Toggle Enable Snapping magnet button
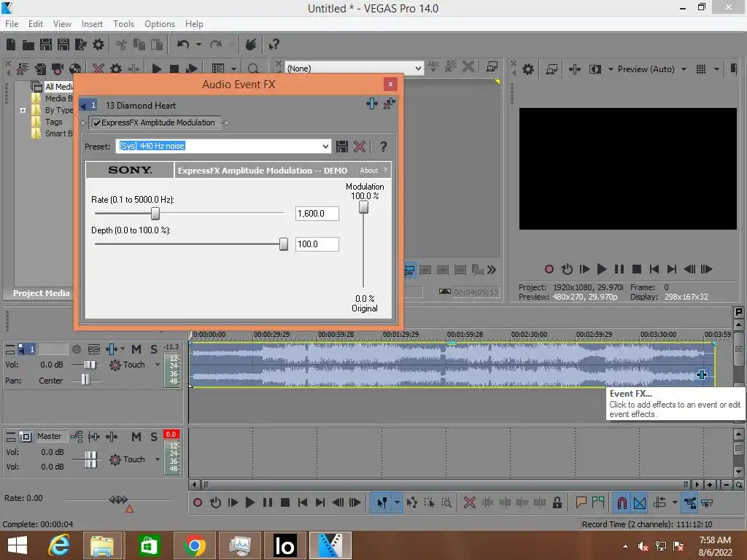Screen dimensions: 747x560 coord(622,503)
